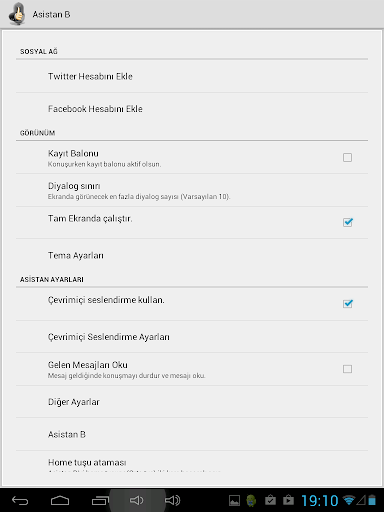Uncheck Çevrimiçi seslendirme kullan checkbox
Image resolution: width=384 pixels, height=512 pixels.
tap(347, 304)
